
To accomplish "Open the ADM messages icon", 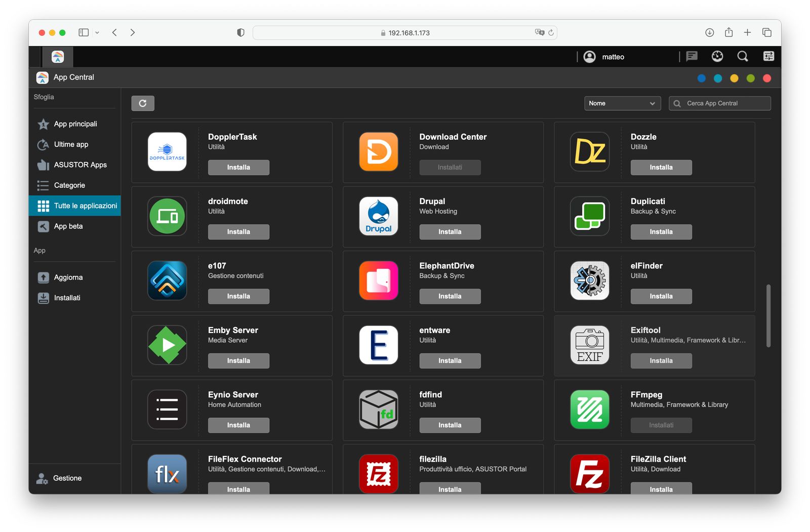I will pyautogui.click(x=692, y=56).
